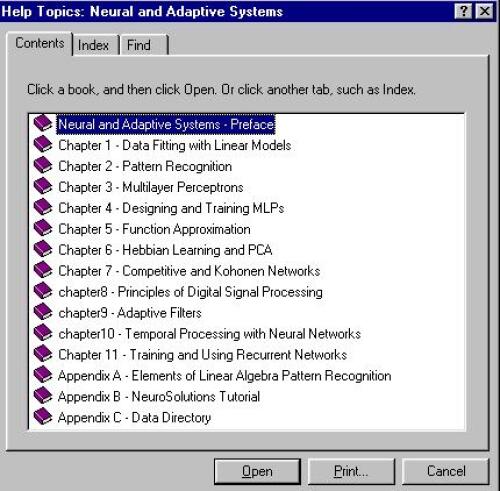The height and width of the screenshot is (491, 500).
Task: Click the question mark help button in title bar
Action: 463,12
